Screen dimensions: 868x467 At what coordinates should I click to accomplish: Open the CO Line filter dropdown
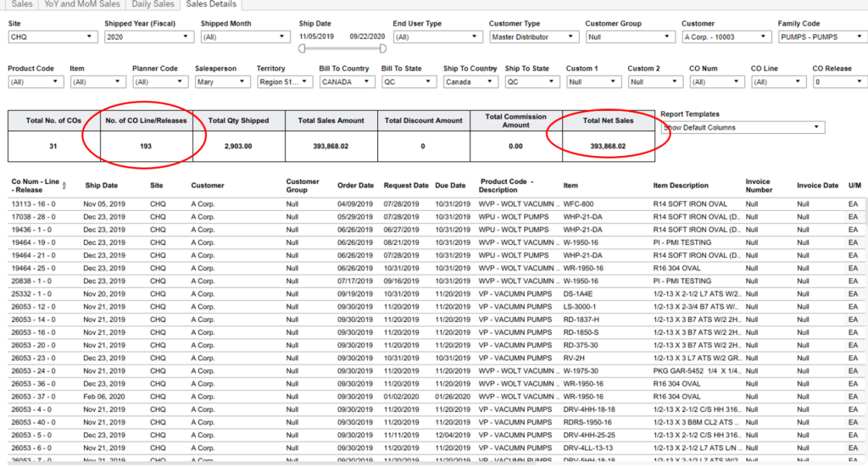tap(778, 82)
